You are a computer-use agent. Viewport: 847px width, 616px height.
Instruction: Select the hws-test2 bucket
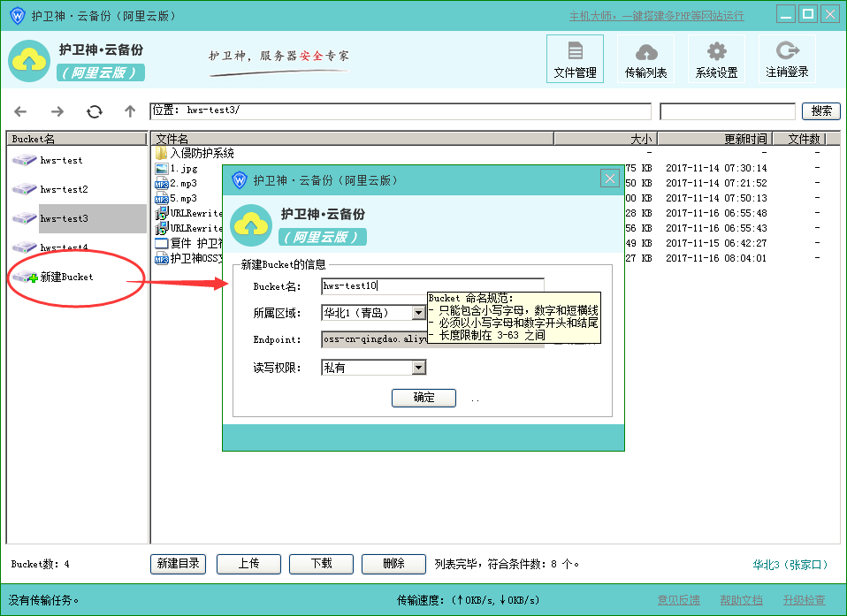tap(64, 190)
